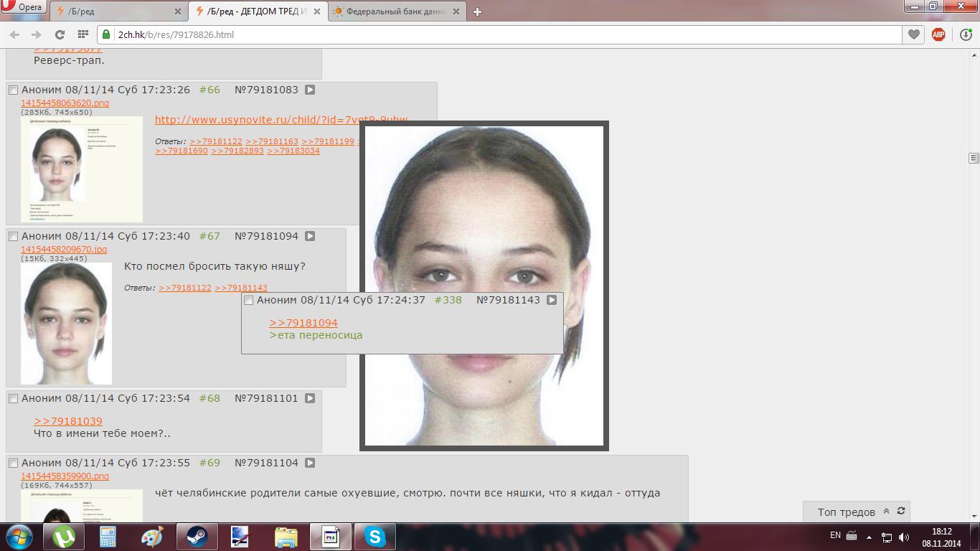Go back to the previous page
Viewport: 980px width, 551px height.
(x=14, y=34)
